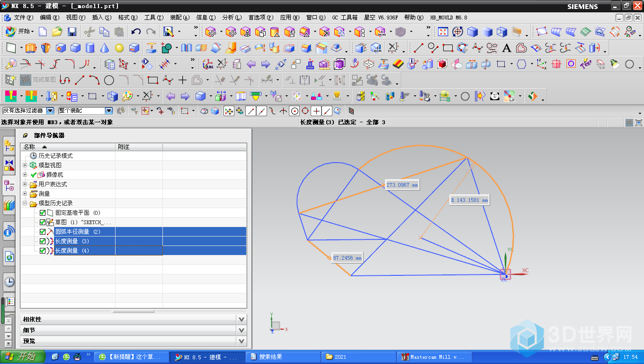The height and width of the screenshot is (364, 644).
Task: Click the Hexagon polygon tool
Action: 521,64
